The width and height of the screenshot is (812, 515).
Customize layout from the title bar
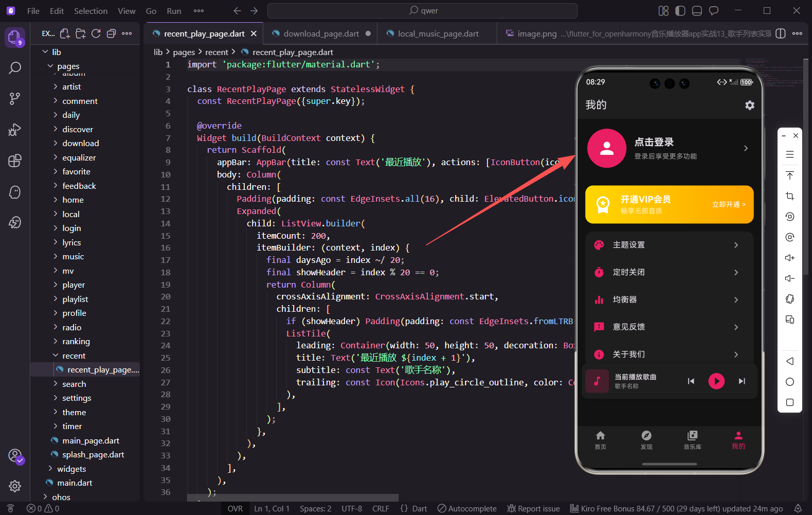pos(663,11)
